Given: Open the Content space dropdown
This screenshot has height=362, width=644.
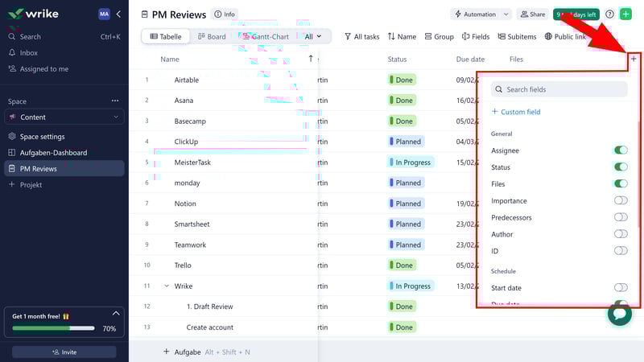Looking at the screenshot, I should pyautogui.click(x=64, y=117).
